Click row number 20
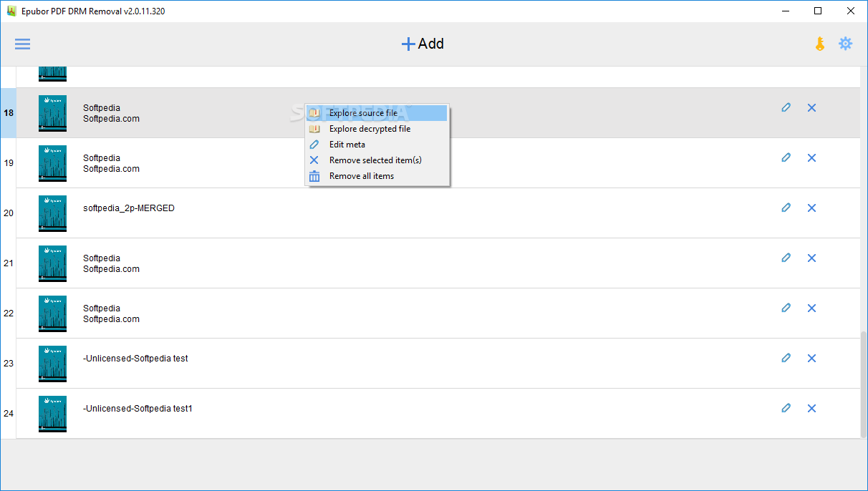Image resolution: width=868 pixels, height=491 pixels. coord(9,213)
